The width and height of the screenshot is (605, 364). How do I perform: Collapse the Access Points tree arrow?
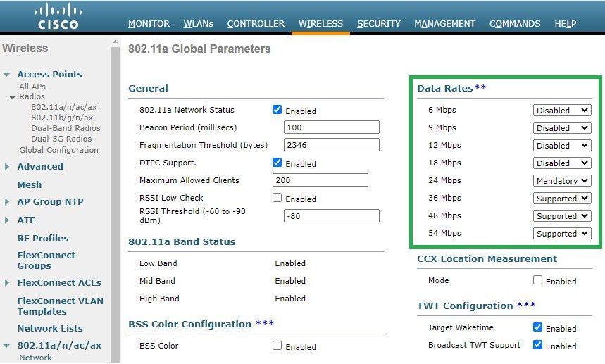(x=6, y=75)
